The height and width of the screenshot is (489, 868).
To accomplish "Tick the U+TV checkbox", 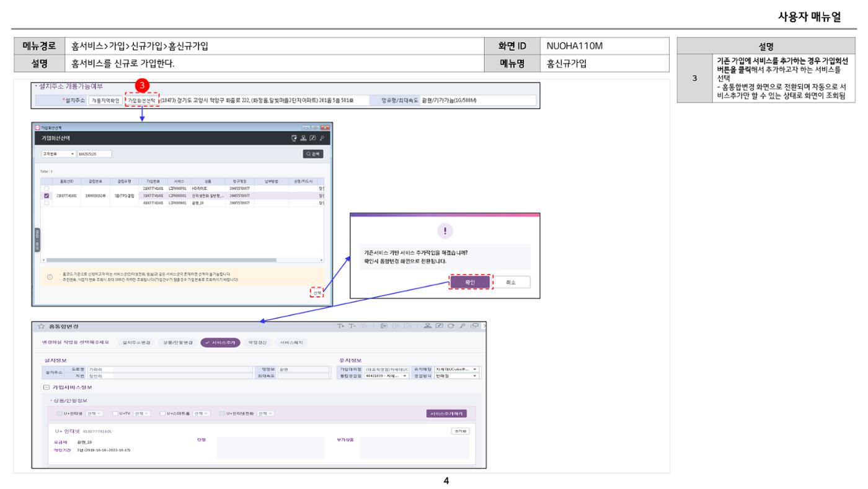I will click(x=115, y=413).
